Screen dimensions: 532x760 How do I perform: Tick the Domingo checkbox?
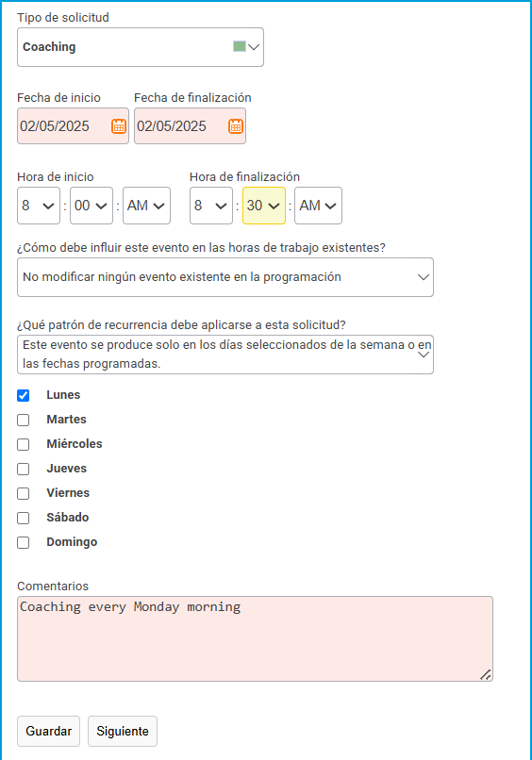24,542
